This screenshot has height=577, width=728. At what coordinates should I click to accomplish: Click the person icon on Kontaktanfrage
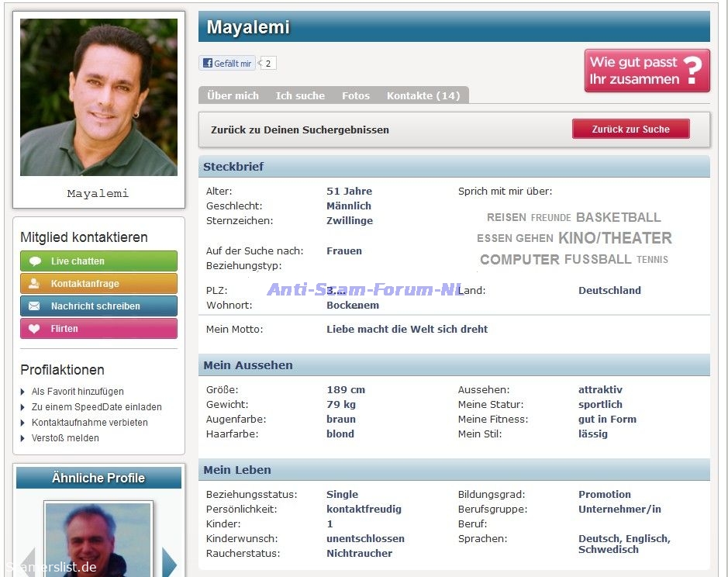coord(35,284)
